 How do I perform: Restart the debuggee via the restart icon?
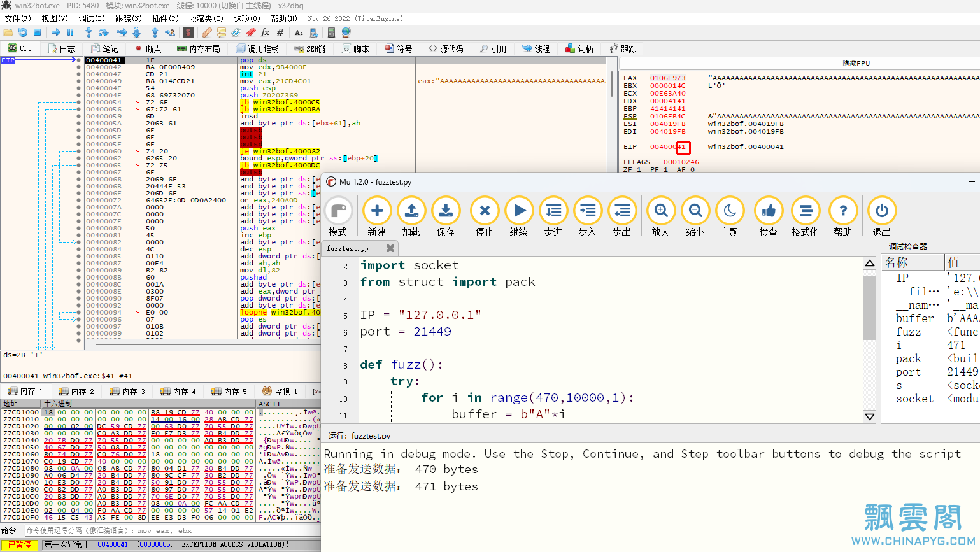(x=23, y=32)
